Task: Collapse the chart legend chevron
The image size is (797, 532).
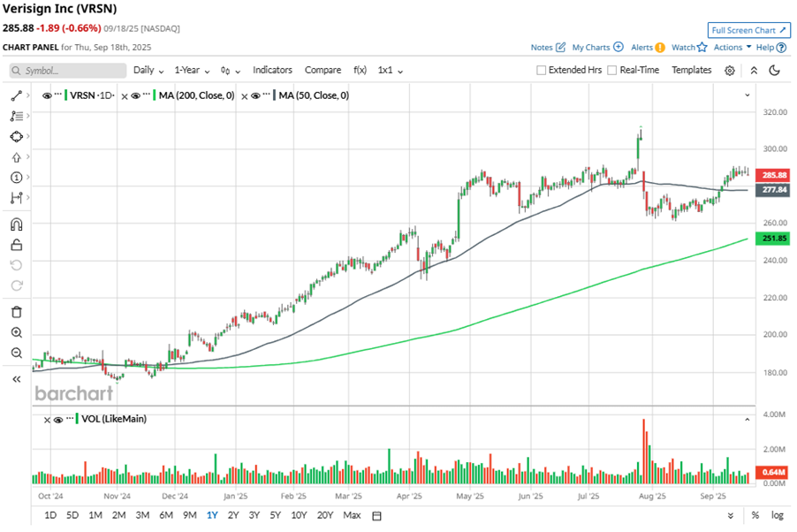Action: click(x=748, y=95)
